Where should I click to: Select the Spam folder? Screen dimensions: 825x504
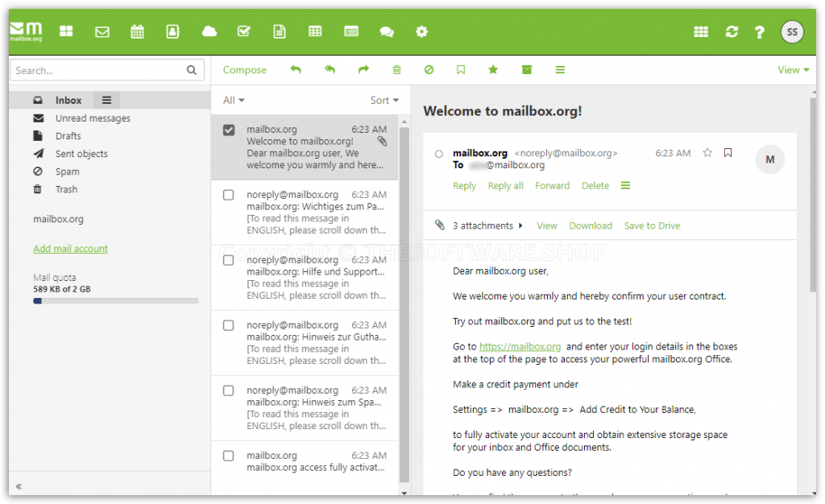(x=68, y=171)
